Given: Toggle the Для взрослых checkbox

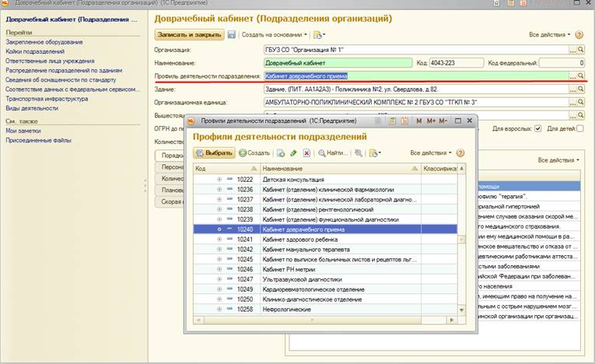Looking at the screenshot, I should tap(538, 128).
